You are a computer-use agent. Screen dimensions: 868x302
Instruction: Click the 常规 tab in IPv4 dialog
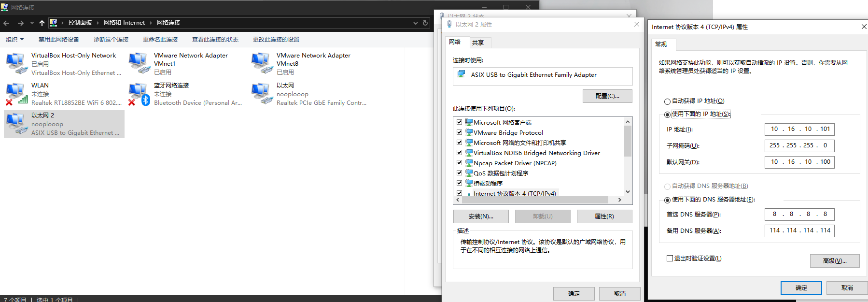pos(661,44)
